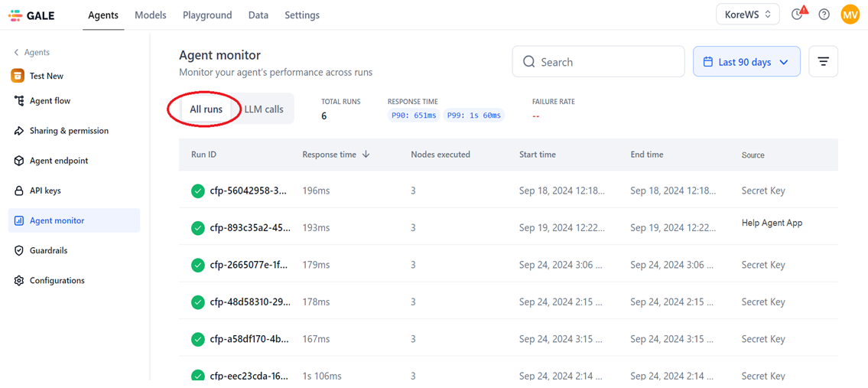This screenshot has height=388, width=868.
Task: Go back to Agents link
Action: (32, 52)
